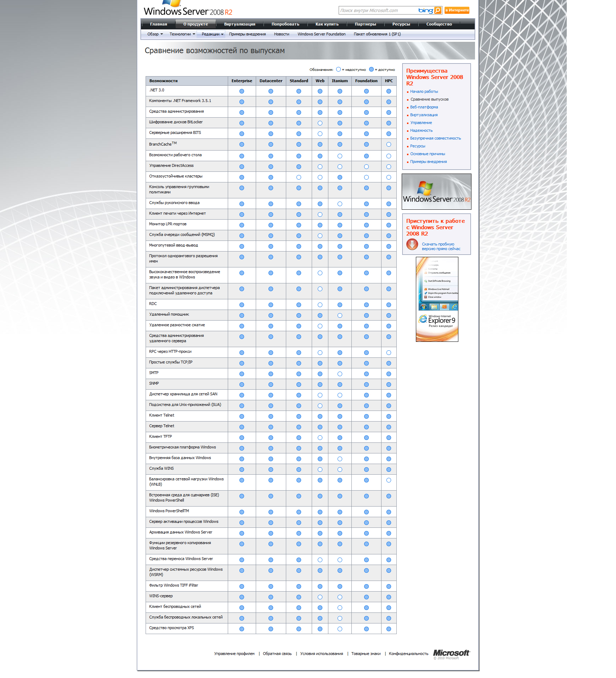616x678 pixels.
Task: Open the Условия использования footer link
Action: (321, 654)
